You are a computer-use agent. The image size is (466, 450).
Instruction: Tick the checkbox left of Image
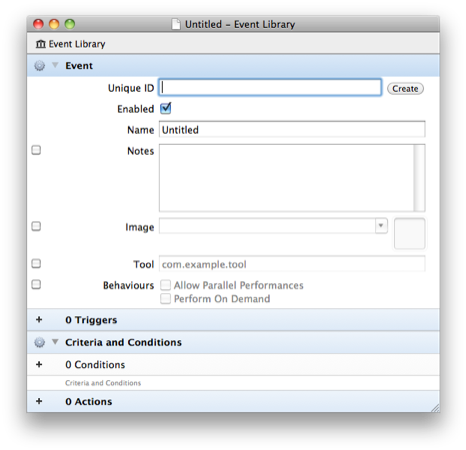[36, 226]
